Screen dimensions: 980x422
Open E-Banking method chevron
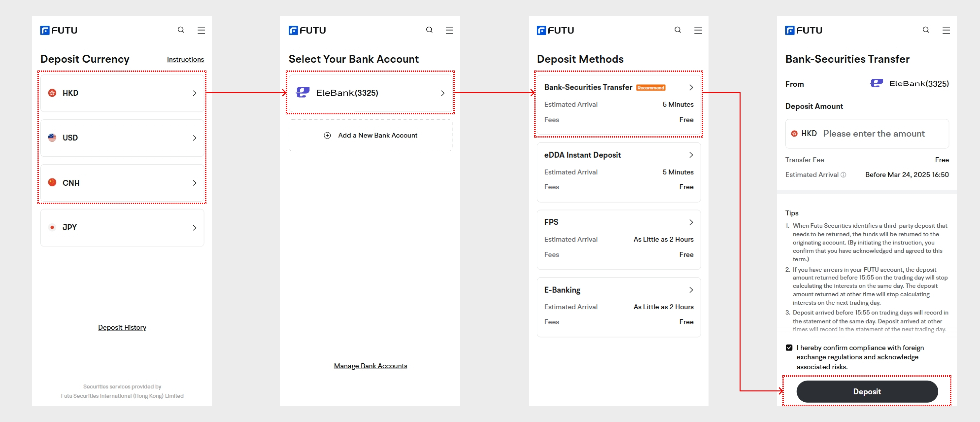(x=691, y=290)
